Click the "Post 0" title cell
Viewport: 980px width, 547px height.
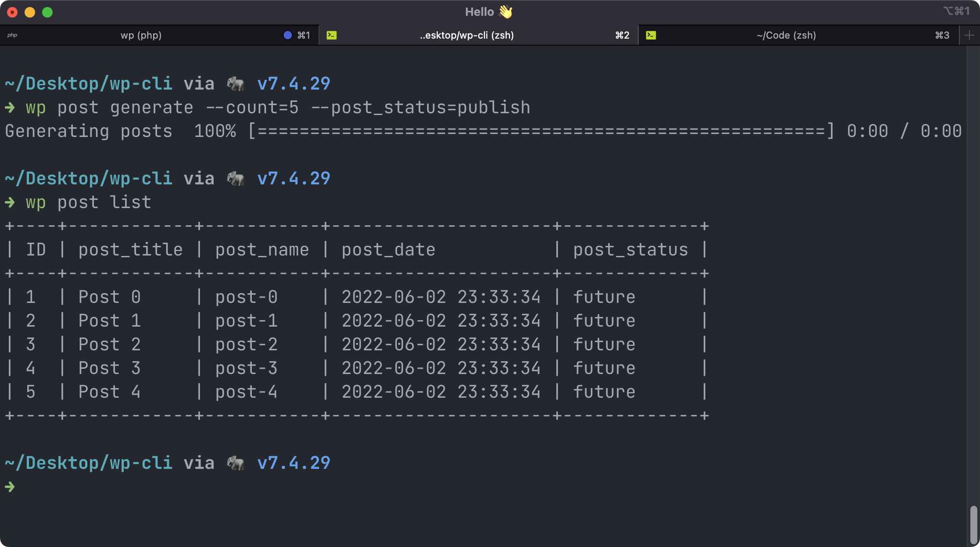tap(109, 297)
